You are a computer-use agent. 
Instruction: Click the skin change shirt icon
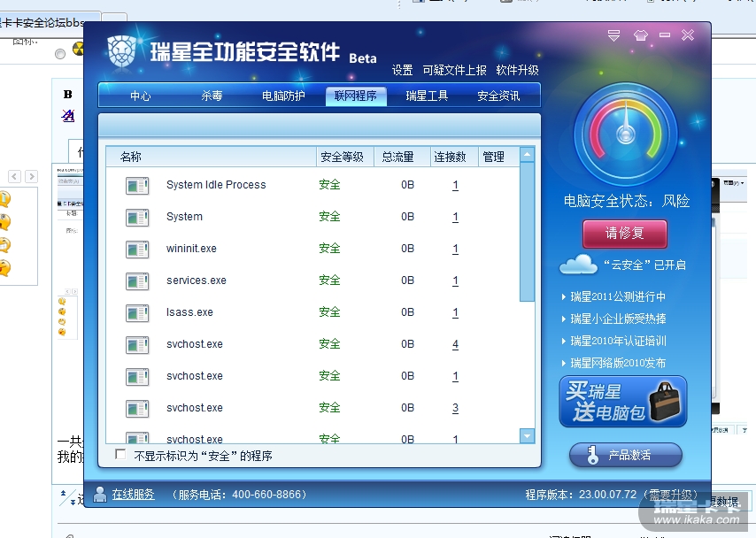coord(641,35)
